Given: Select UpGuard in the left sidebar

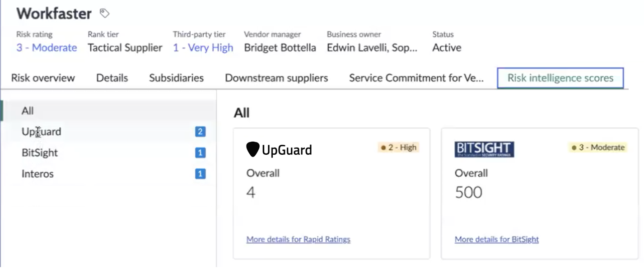Looking at the screenshot, I should [108, 132].
